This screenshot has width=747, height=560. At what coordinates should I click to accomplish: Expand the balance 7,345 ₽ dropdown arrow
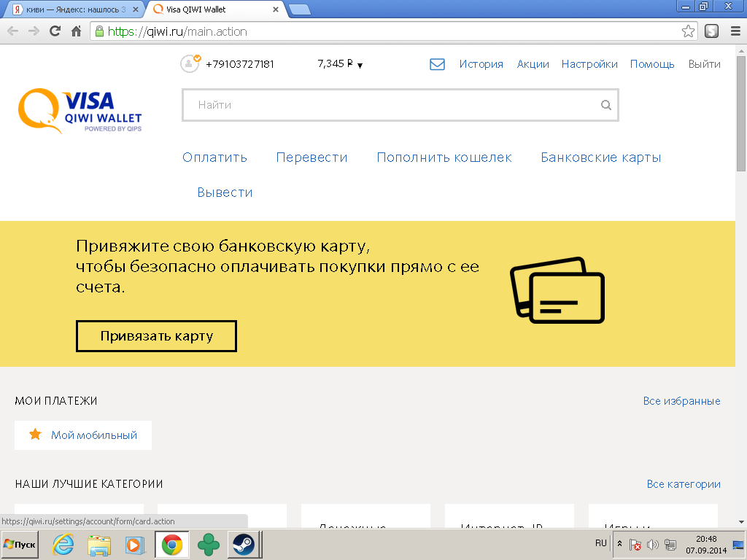360,65
